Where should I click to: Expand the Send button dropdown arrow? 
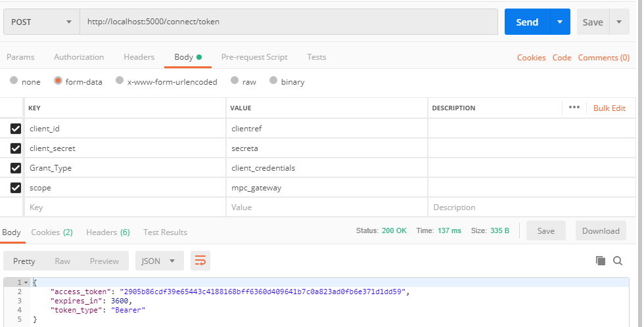click(559, 22)
